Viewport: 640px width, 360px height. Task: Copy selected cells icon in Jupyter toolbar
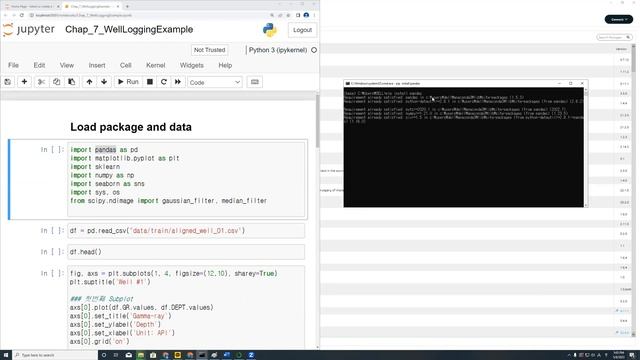pyautogui.click(x=56, y=82)
